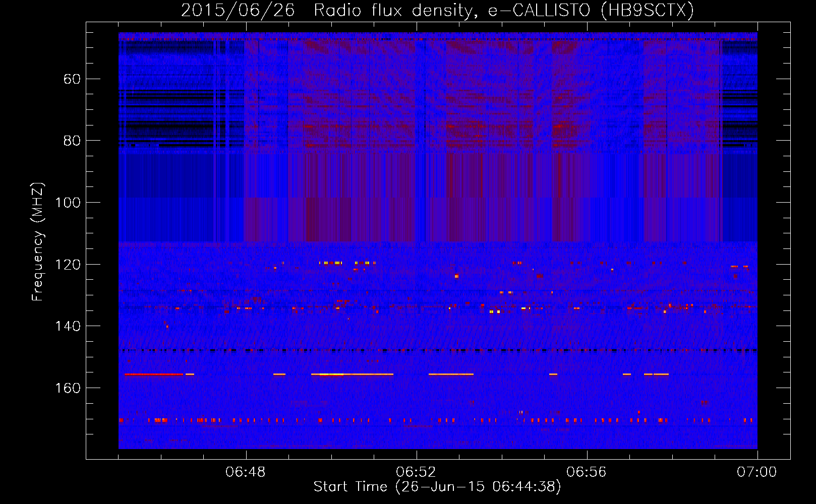Click the 100 frequency tick label
816x504 pixels.
coord(68,203)
